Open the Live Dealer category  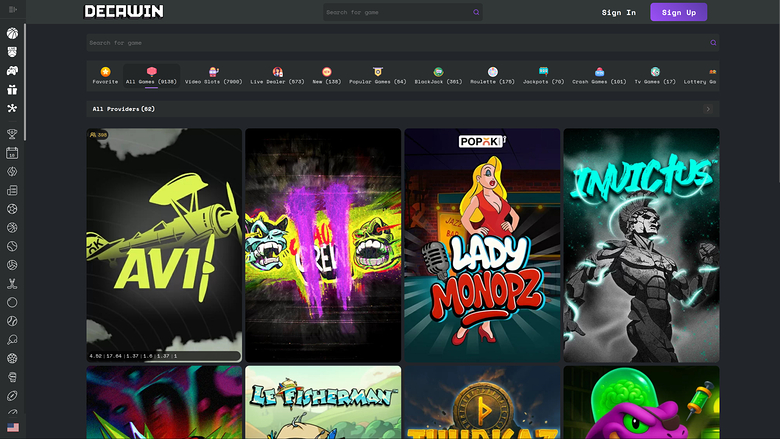(277, 76)
